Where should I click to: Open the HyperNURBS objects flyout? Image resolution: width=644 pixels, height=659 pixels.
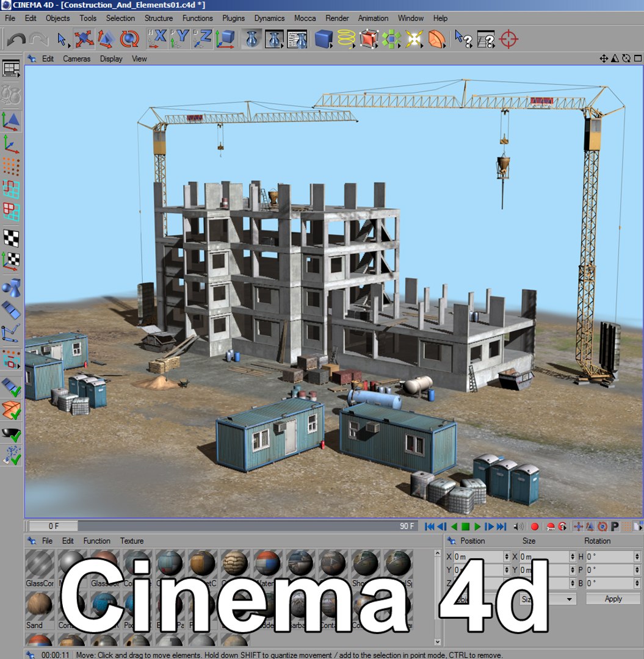click(x=369, y=39)
